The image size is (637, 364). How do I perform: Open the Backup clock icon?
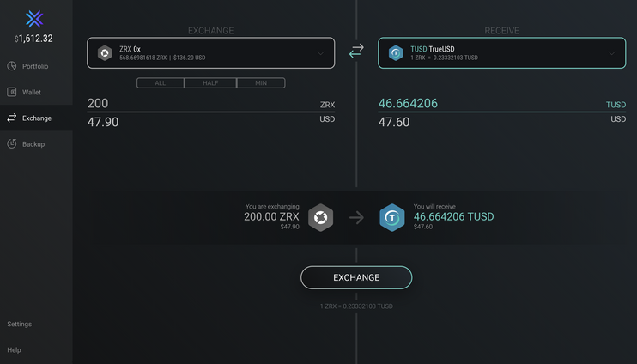[x=12, y=144]
